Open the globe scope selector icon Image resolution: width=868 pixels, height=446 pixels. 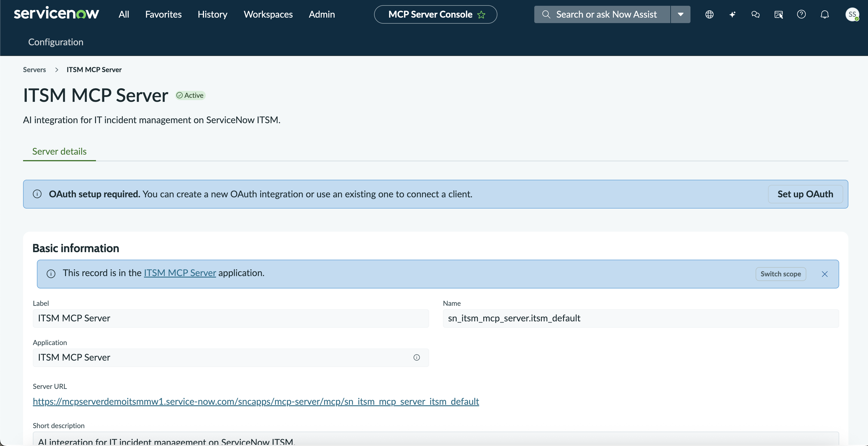(709, 14)
